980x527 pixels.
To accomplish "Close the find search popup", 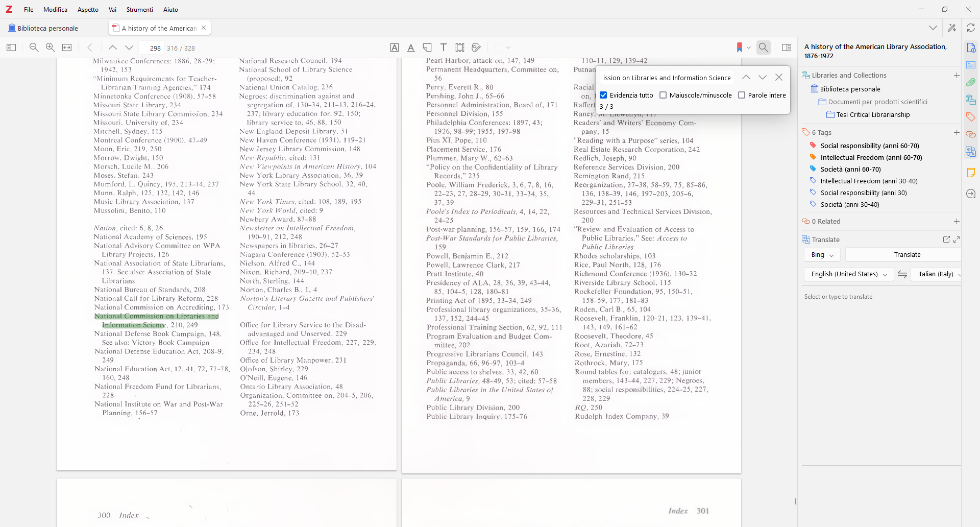I will coord(779,77).
